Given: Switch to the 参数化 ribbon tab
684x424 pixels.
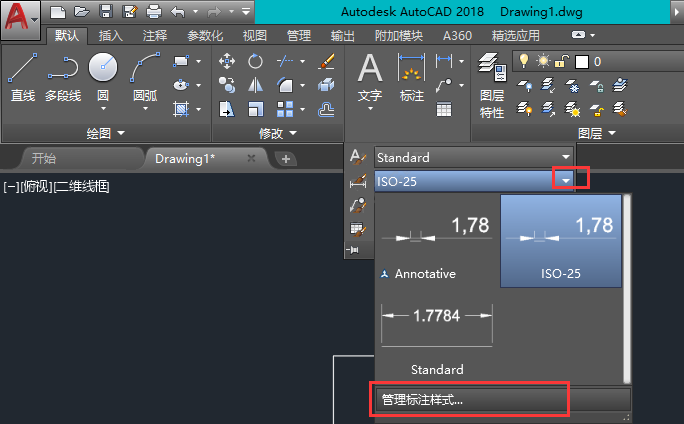Looking at the screenshot, I should (205, 35).
